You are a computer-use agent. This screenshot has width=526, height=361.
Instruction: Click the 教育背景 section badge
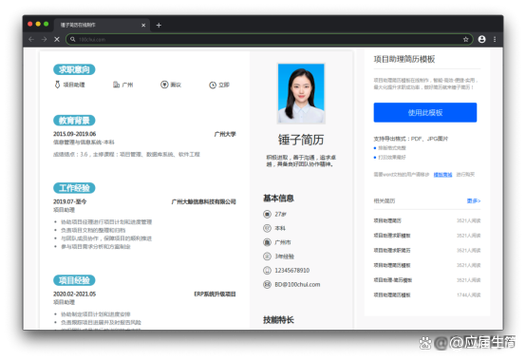coord(74,120)
